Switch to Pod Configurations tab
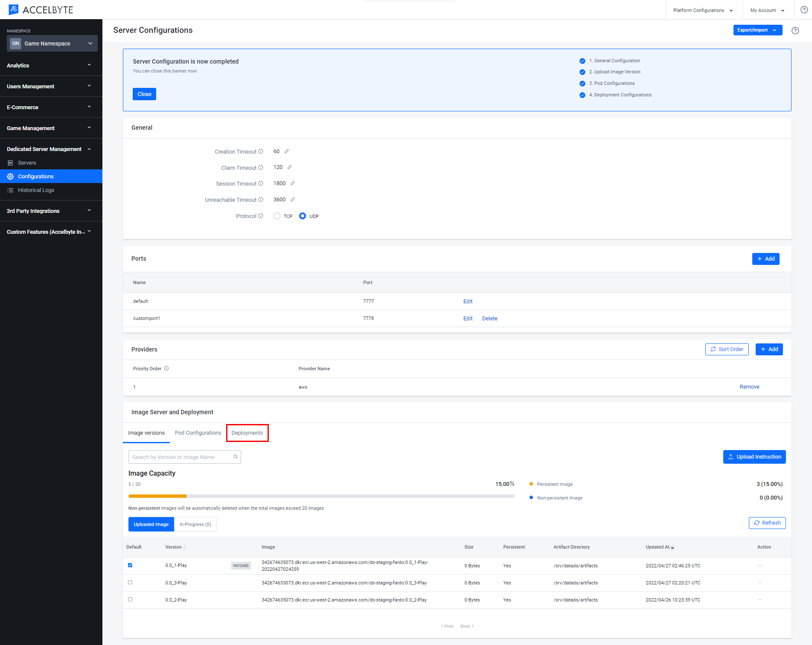The image size is (812, 645). (198, 433)
